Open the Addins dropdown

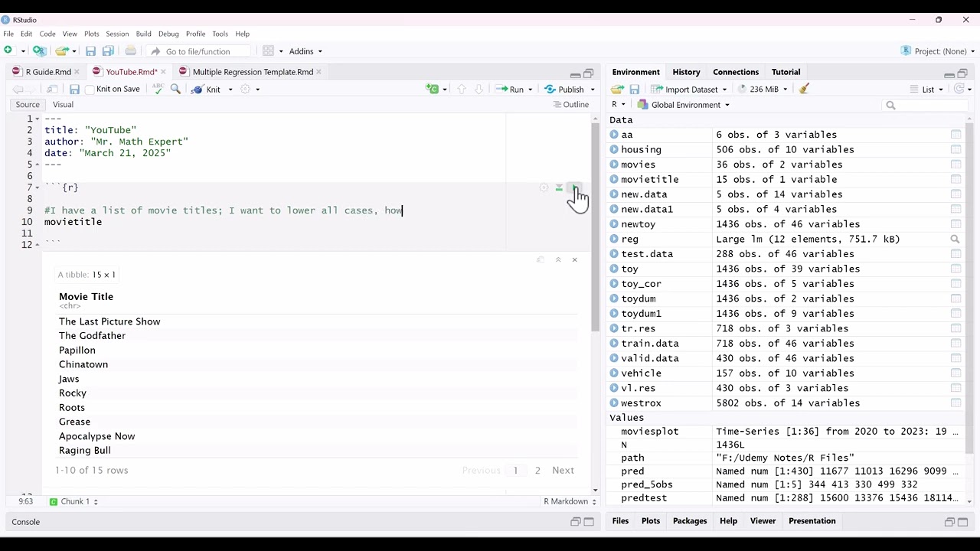click(305, 51)
